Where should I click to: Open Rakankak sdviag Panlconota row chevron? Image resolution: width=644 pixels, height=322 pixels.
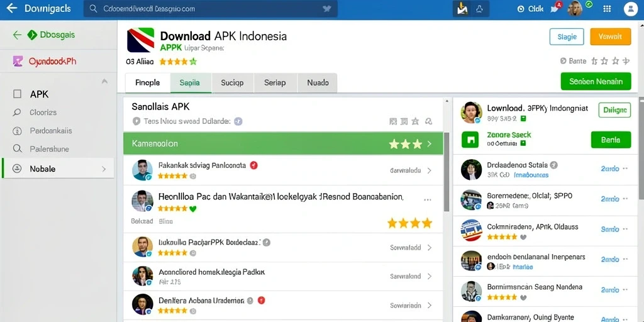429,170
